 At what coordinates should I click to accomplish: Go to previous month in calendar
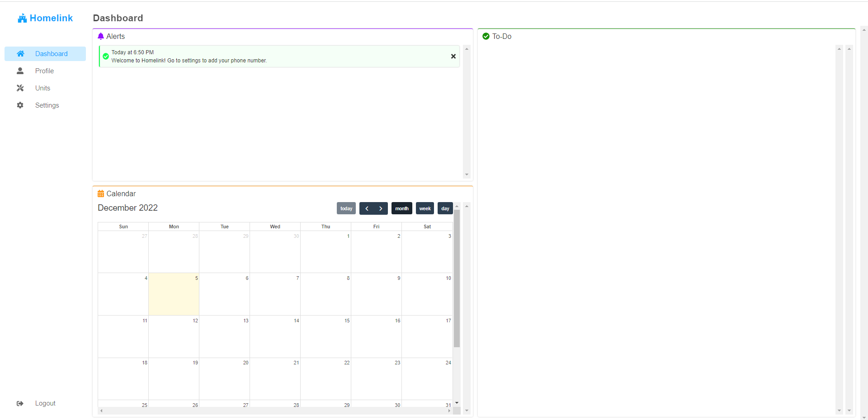[x=367, y=208]
